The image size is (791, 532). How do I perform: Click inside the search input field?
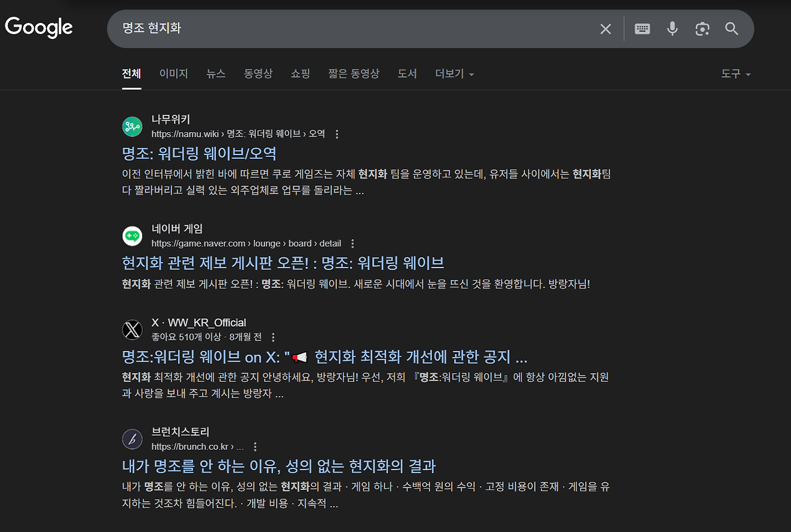(309, 28)
